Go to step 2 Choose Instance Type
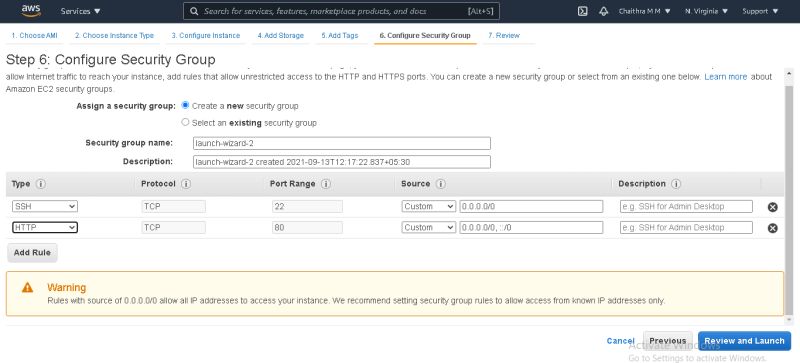 [x=114, y=36]
